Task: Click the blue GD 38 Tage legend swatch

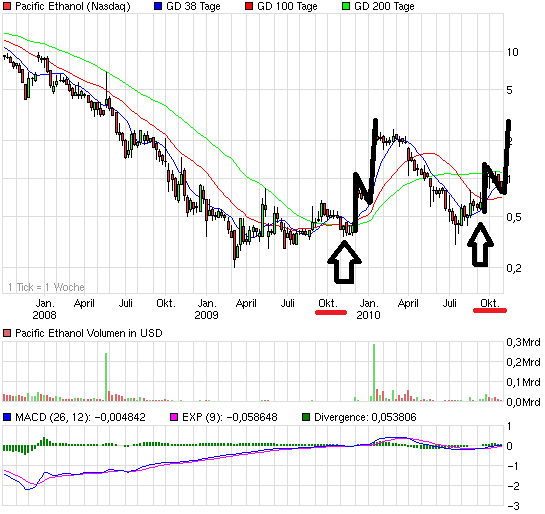Action: [158, 6]
